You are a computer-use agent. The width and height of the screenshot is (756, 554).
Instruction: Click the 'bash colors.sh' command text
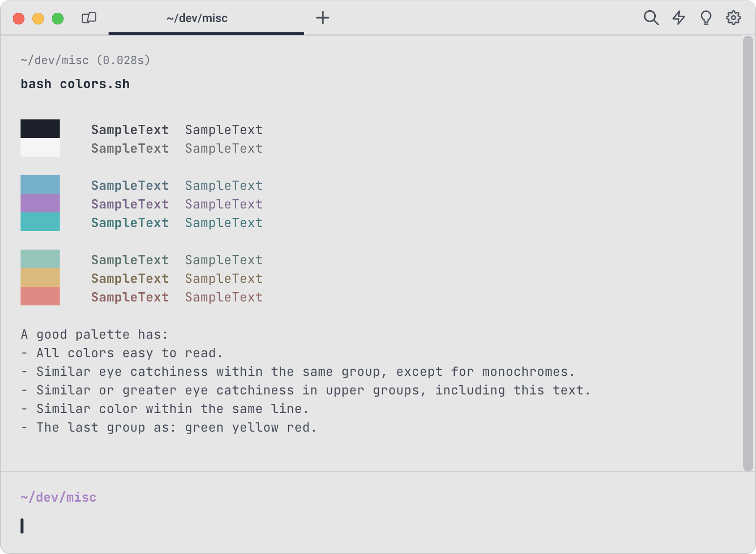(75, 84)
